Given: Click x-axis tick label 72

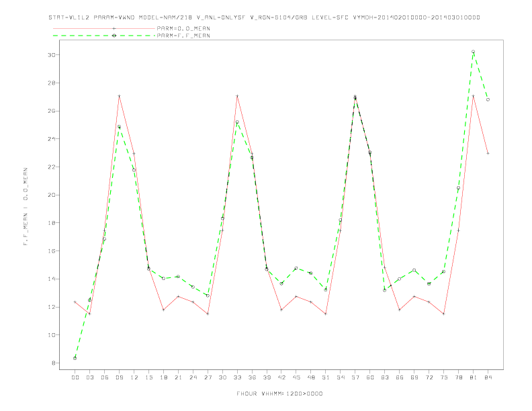Looking at the screenshot, I should pyautogui.click(x=429, y=377).
